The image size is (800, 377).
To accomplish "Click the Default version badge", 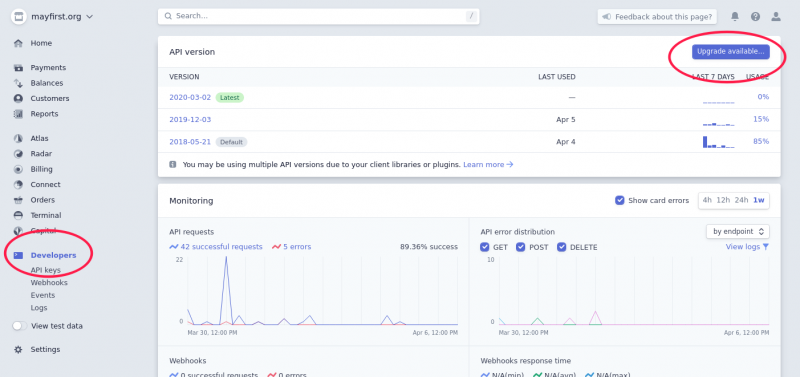I will (x=231, y=142).
